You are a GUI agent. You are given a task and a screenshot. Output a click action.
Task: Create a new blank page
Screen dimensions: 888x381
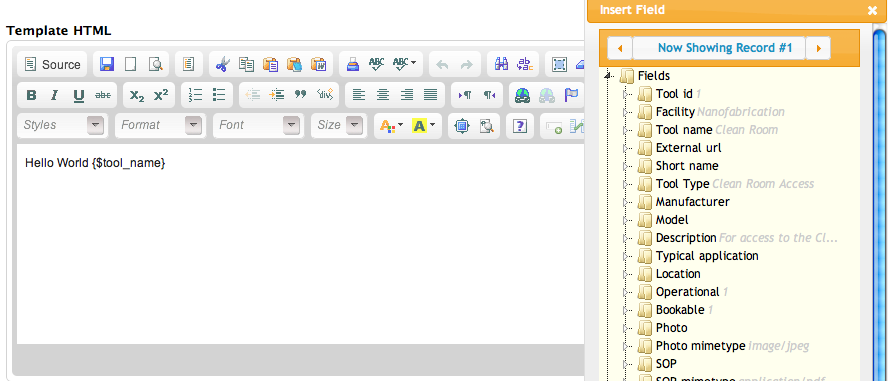coord(130,65)
